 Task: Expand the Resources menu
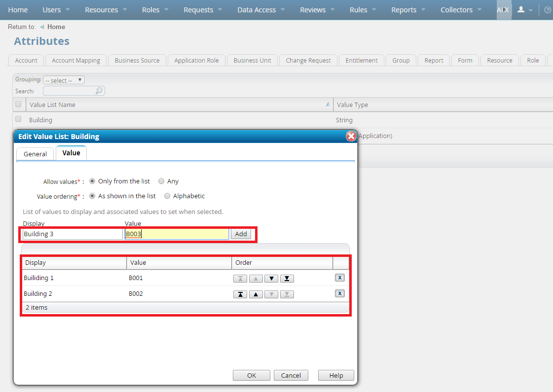(106, 10)
